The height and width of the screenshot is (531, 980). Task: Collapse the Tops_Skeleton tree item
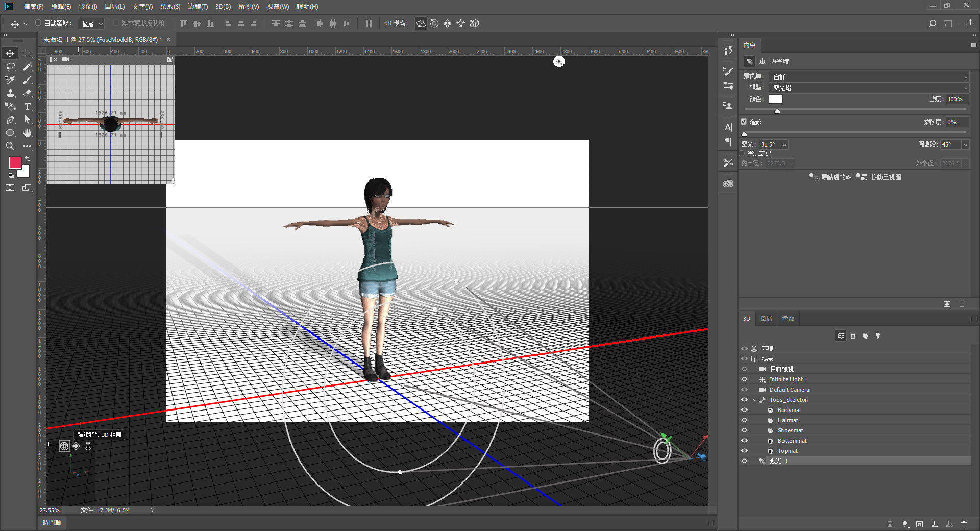tap(755, 400)
